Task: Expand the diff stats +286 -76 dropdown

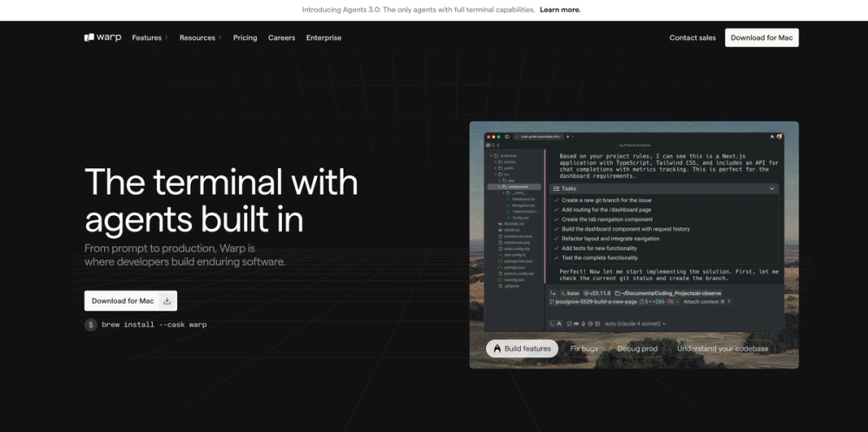Action: [x=677, y=302]
